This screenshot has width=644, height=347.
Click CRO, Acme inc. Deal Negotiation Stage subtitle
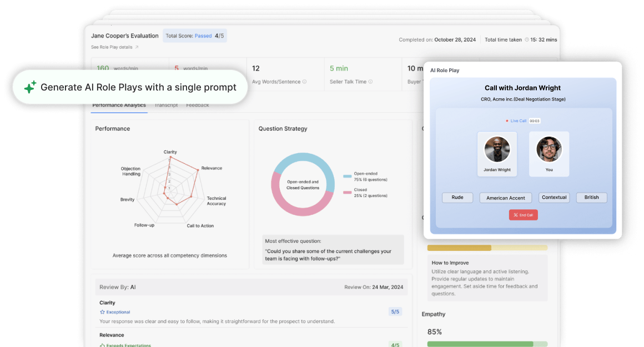(x=523, y=99)
